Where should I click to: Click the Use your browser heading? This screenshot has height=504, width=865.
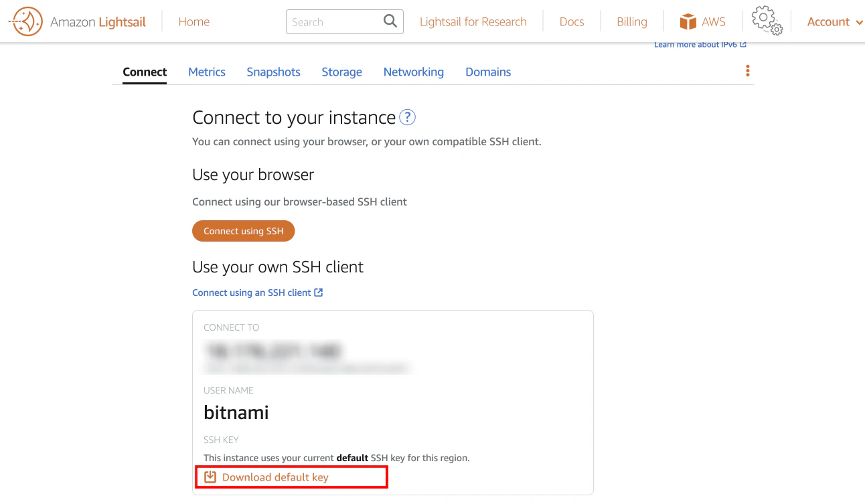[x=253, y=175]
